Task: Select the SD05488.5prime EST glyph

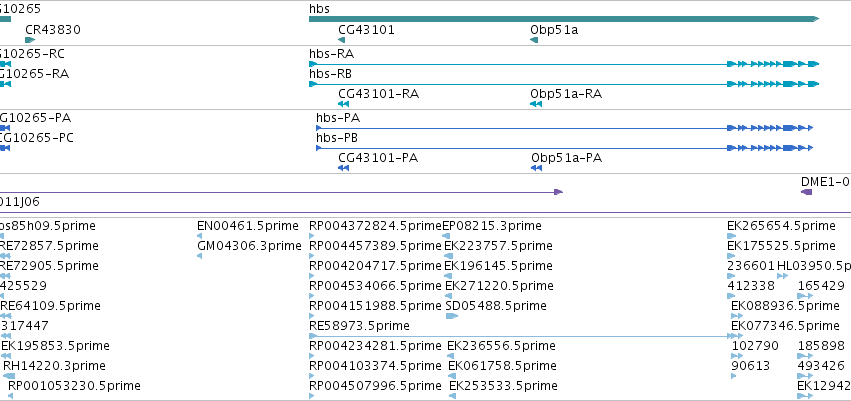Action: point(452,316)
